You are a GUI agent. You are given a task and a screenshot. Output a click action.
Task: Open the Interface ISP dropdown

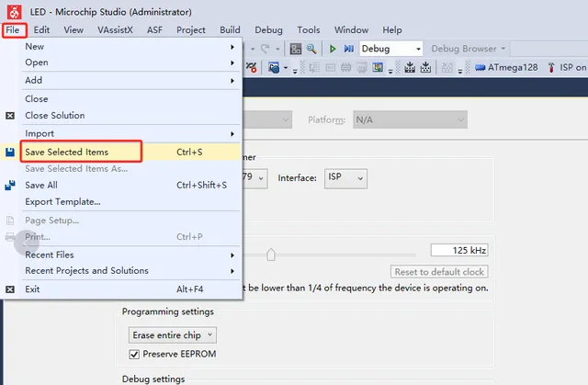coord(345,178)
